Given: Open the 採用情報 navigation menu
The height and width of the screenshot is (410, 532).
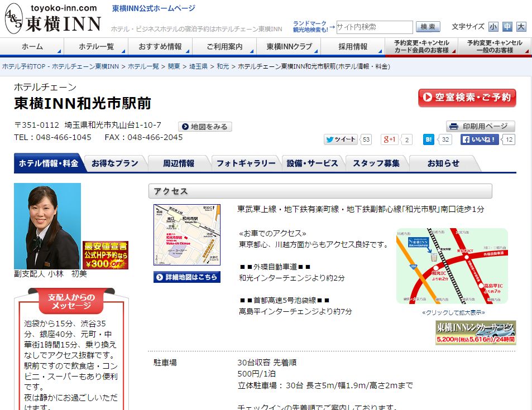Looking at the screenshot, I should [x=353, y=47].
